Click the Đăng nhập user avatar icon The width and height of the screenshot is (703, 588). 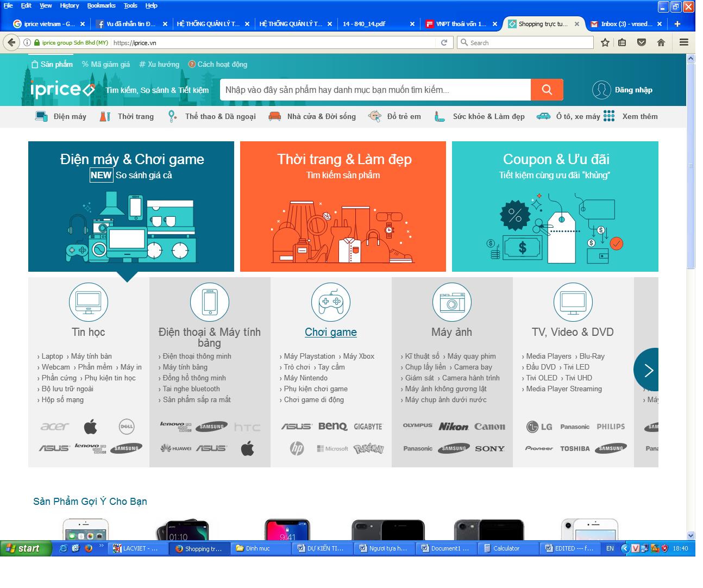[601, 90]
